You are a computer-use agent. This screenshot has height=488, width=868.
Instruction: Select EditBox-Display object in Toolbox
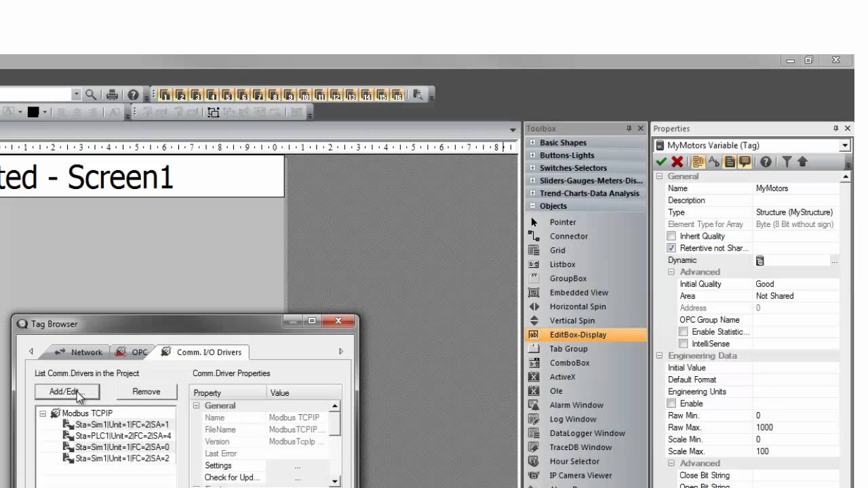tap(578, 335)
